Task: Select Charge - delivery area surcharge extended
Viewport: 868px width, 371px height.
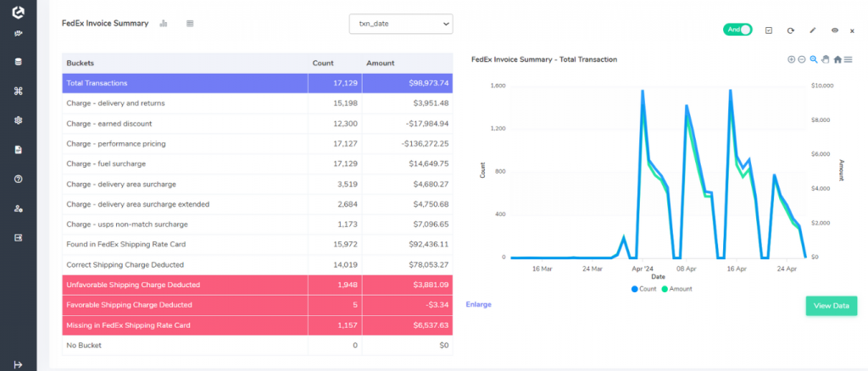Action: [258, 204]
